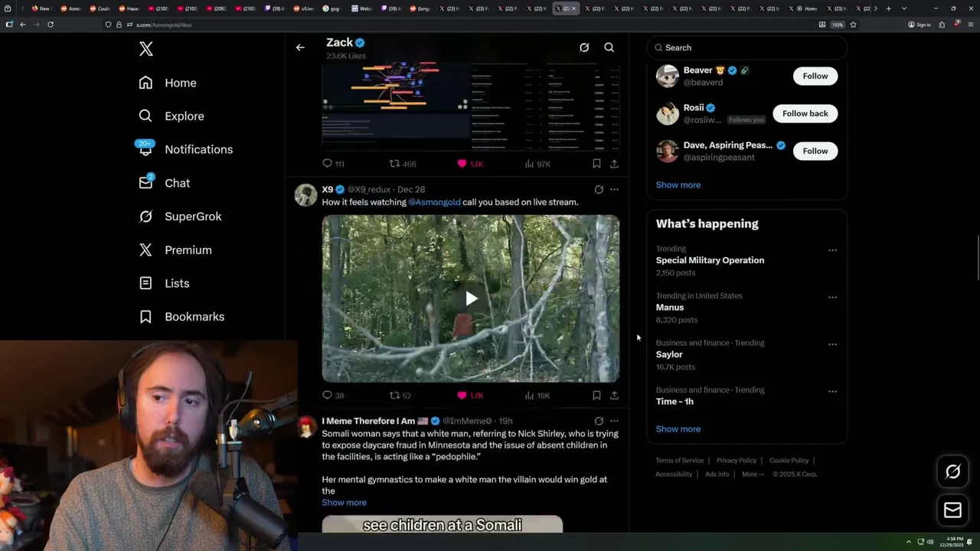980x551 pixels.
Task: Open the floating messages envelope button
Action: click(x=953, y=510)
